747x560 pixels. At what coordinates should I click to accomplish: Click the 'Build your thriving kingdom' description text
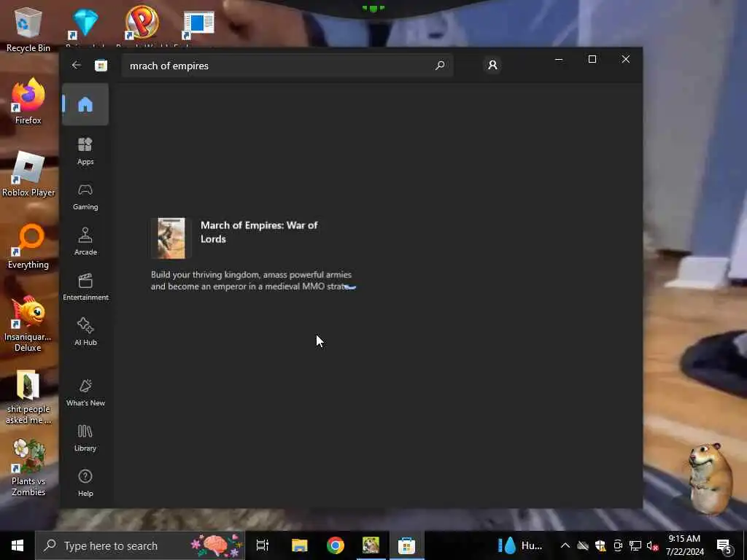click(x=252, y=281)
